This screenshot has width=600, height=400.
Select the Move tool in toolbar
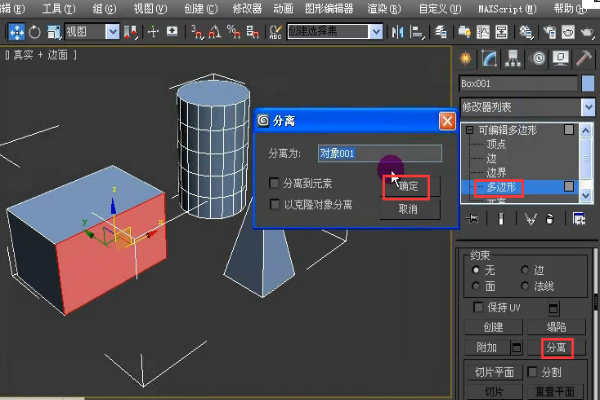point(16,32)
